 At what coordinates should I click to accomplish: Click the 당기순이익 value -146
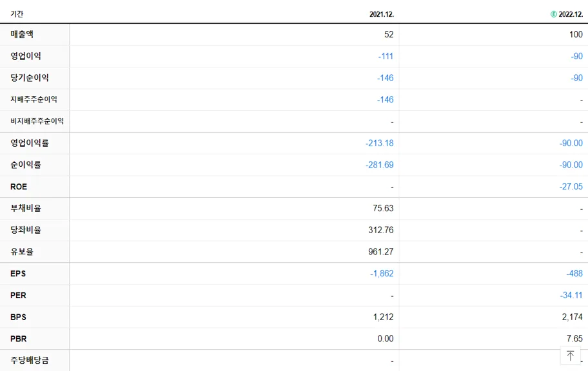point(386,78)
